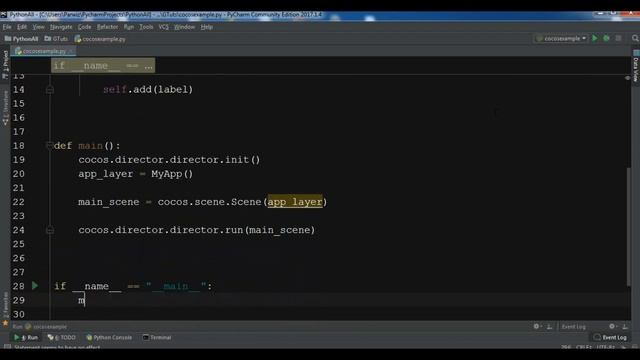The height and width of the screenshot is (360, 640).
Task: Select GTuts folder breadcrumb
Action: pos(56,39)
